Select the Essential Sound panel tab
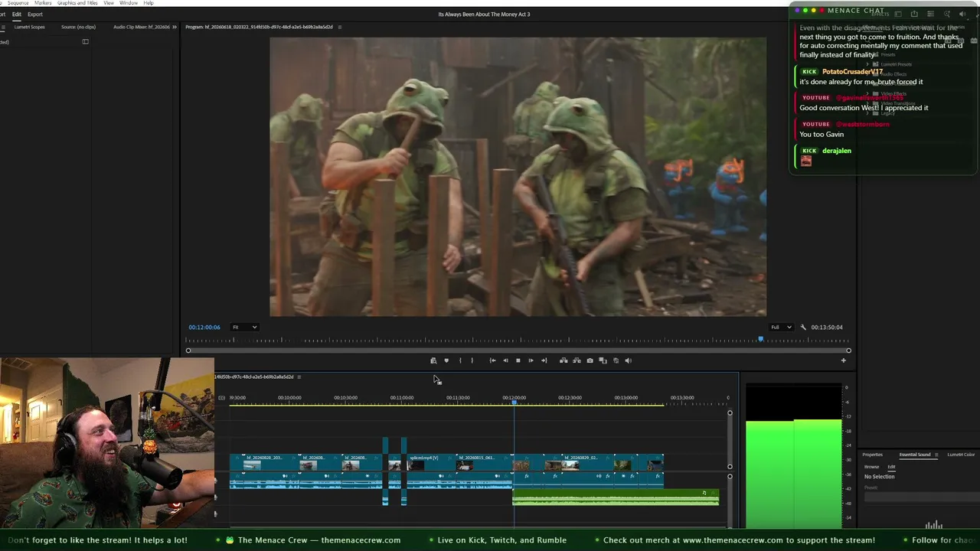980x551 pixels. [915, 455]
